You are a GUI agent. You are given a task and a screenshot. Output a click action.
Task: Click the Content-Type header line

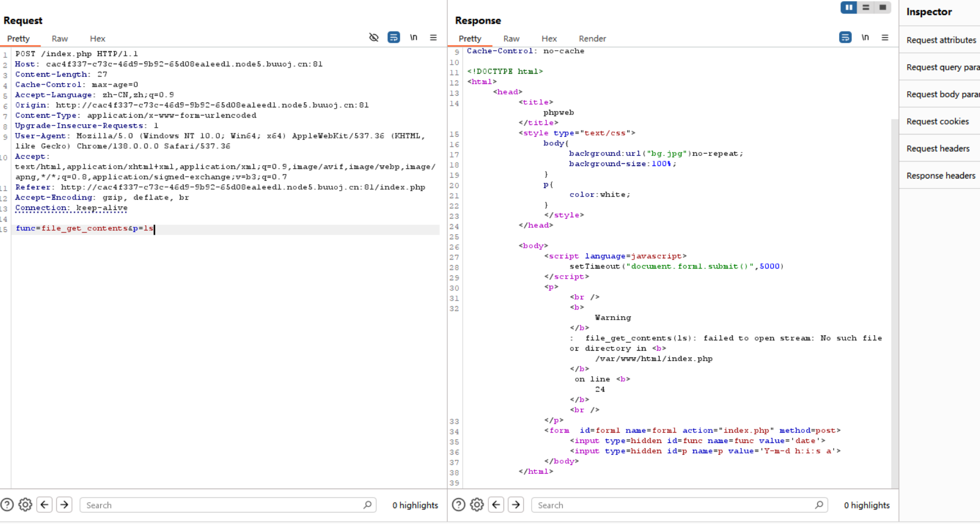point(136,115)
